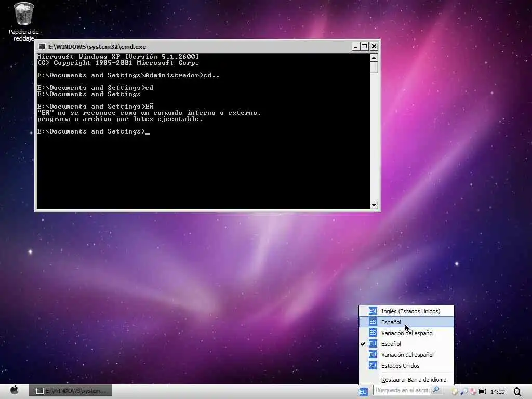The height and width of the screenshot is (399, 532).
Task: Minimize the cmd.exe window
Action: (355, 46)
